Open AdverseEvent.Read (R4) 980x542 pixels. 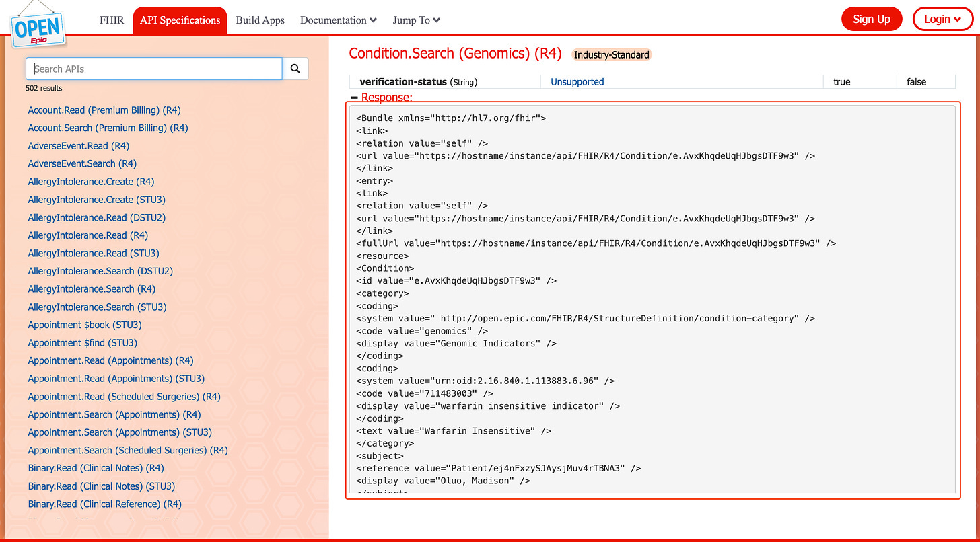[79, 146]
